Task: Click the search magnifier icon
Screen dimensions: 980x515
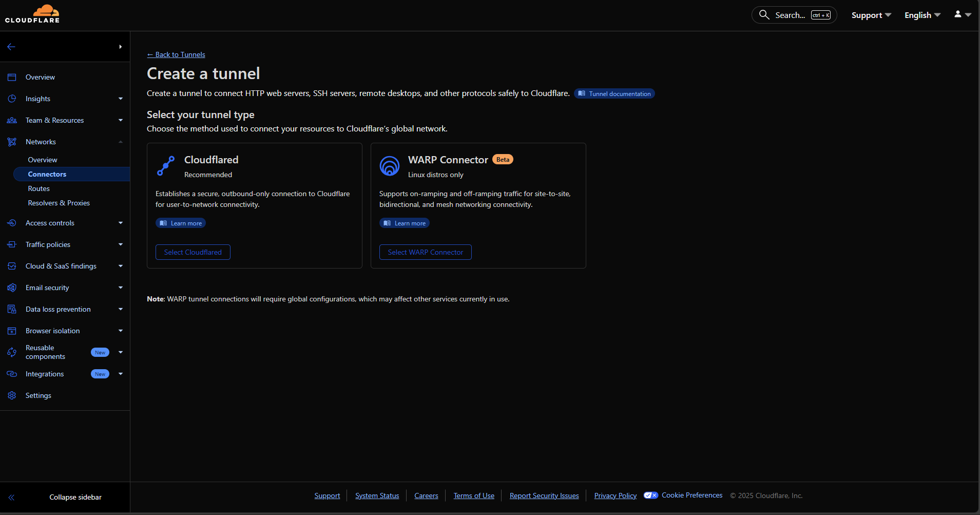Action: (764, 15)
